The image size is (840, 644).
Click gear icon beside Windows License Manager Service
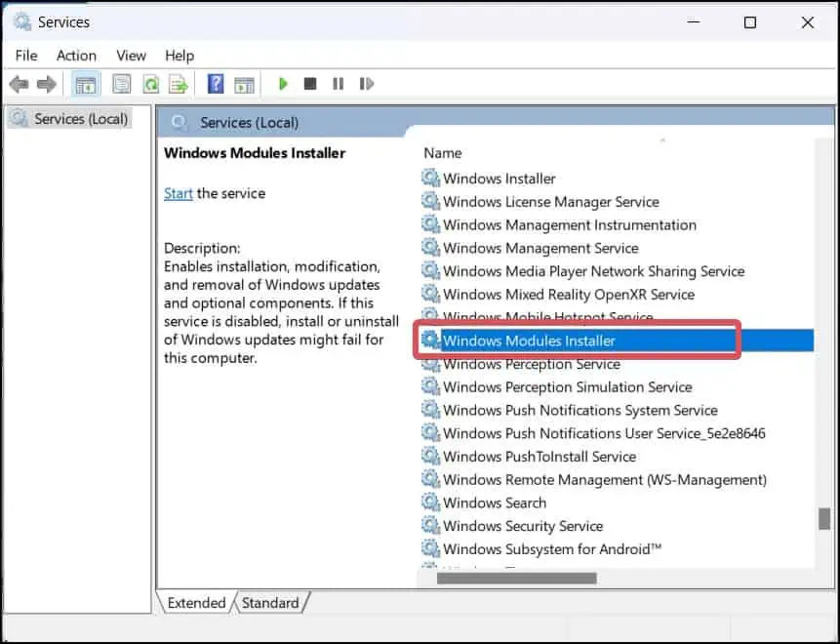pos(430,201)
